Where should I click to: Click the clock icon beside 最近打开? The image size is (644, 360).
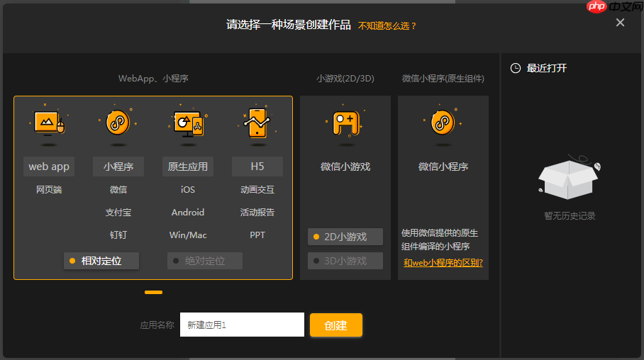516,68
